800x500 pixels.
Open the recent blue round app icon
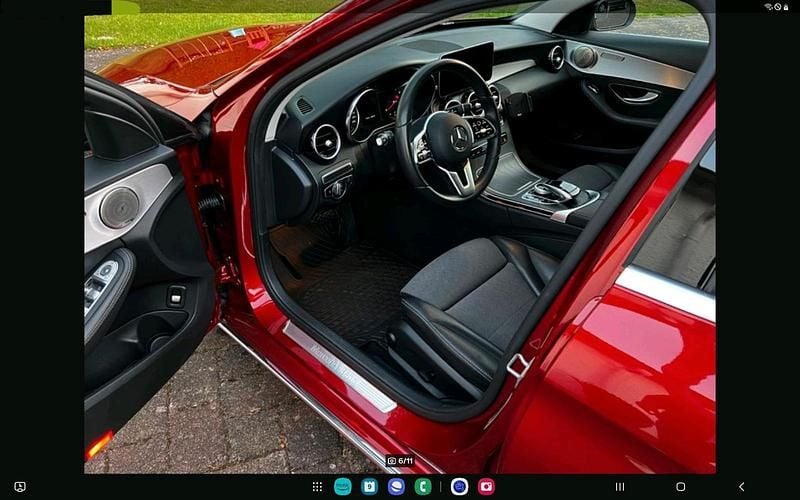point(459,487)
